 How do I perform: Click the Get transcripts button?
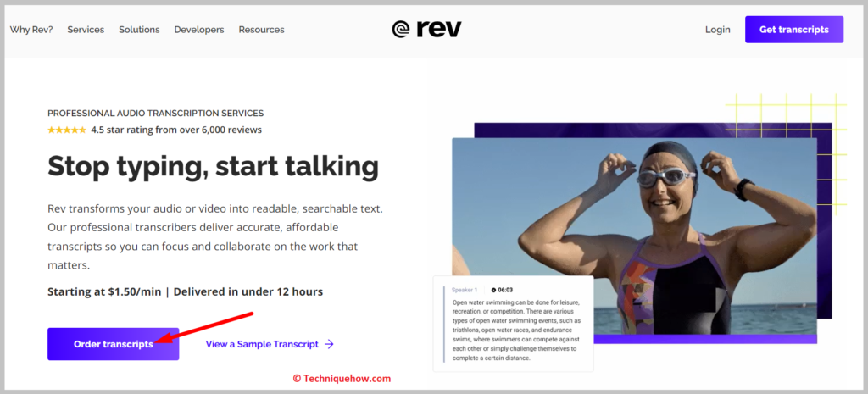(x=793, y=30)
